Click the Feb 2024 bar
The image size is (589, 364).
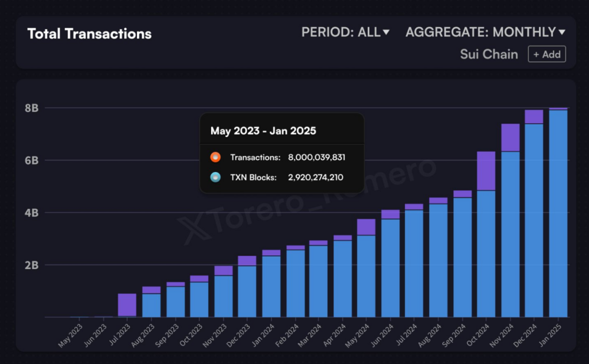click(296, 281)
